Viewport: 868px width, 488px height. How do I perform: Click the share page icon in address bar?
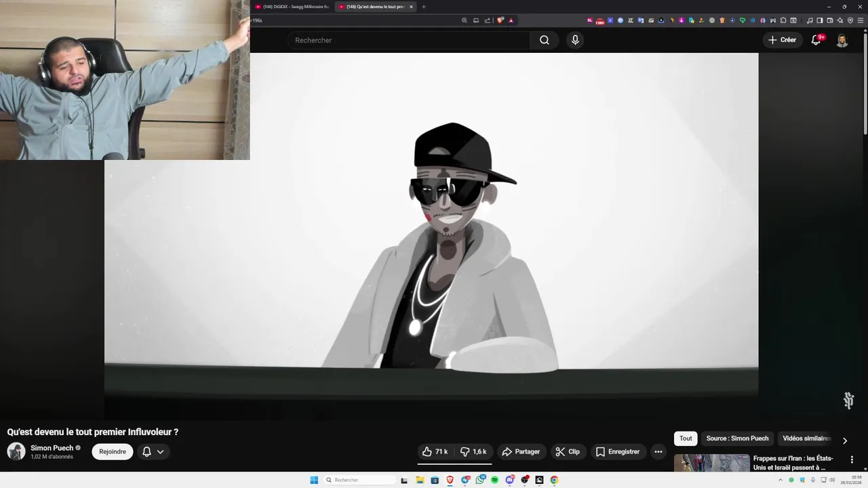[487, 20]
